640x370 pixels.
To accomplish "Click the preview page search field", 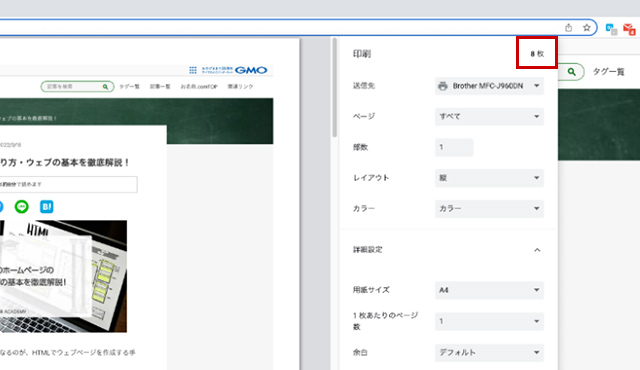I will coord(77,86).
